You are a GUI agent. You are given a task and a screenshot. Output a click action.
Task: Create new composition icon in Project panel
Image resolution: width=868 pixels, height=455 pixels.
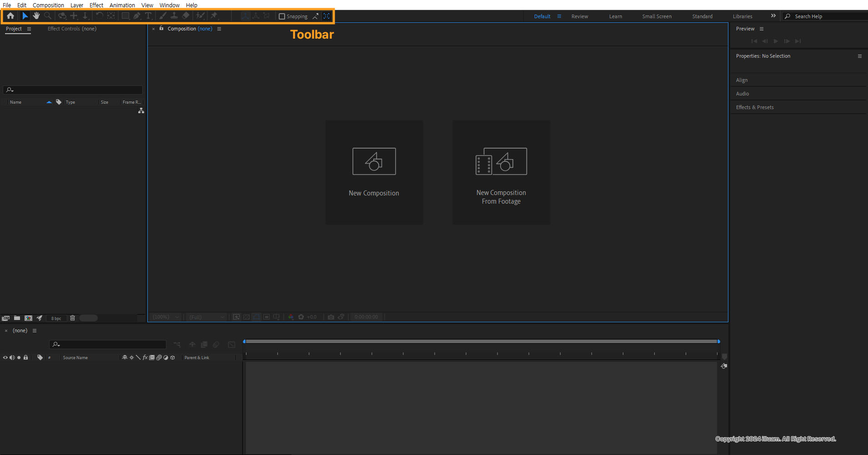pyautogui.click(x=28, y=318)
